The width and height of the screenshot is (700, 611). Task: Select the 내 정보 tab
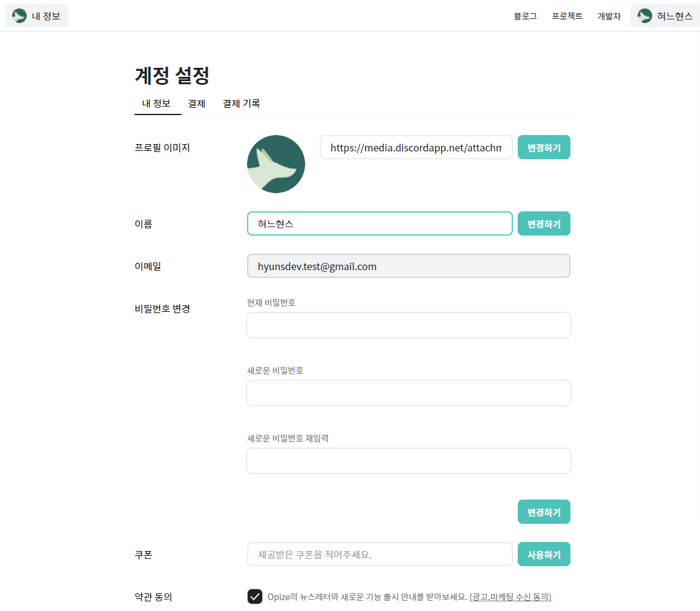(x=156, y=104)
